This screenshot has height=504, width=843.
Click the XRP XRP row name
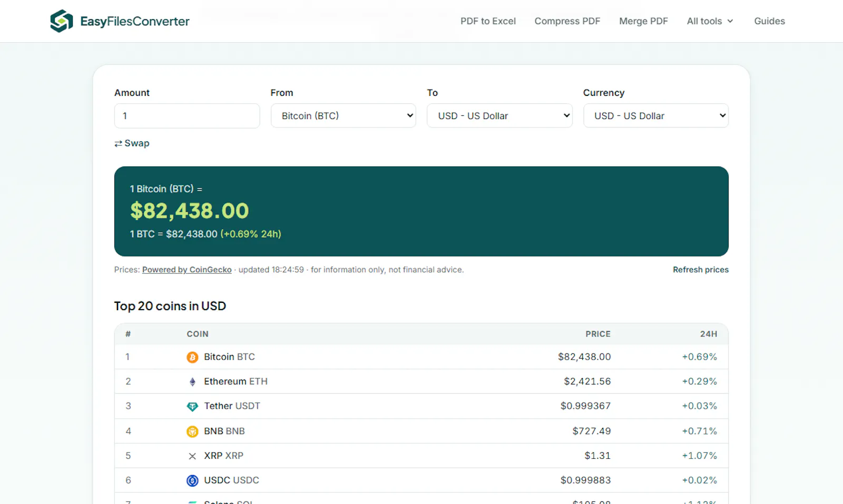tap(223, 456)
